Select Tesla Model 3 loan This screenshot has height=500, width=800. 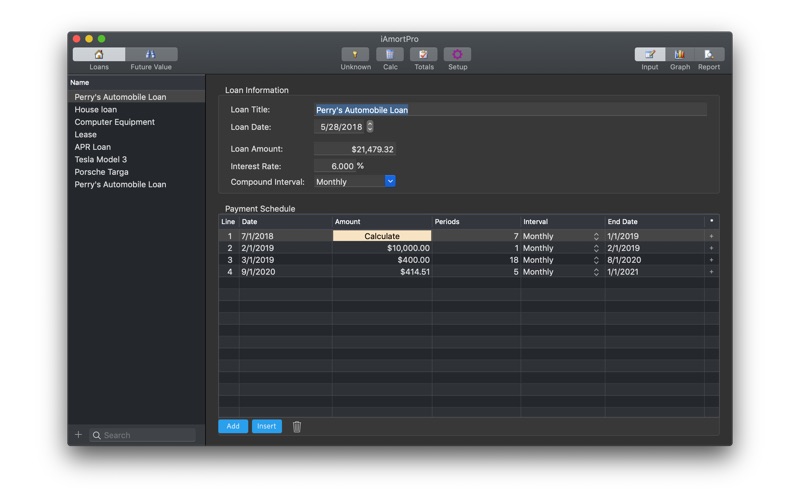101,159
